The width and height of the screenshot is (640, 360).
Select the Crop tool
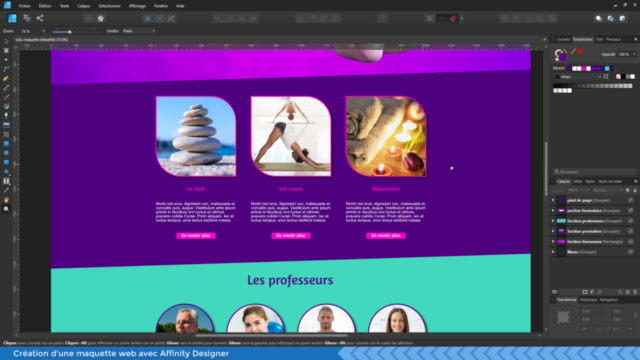6,134
